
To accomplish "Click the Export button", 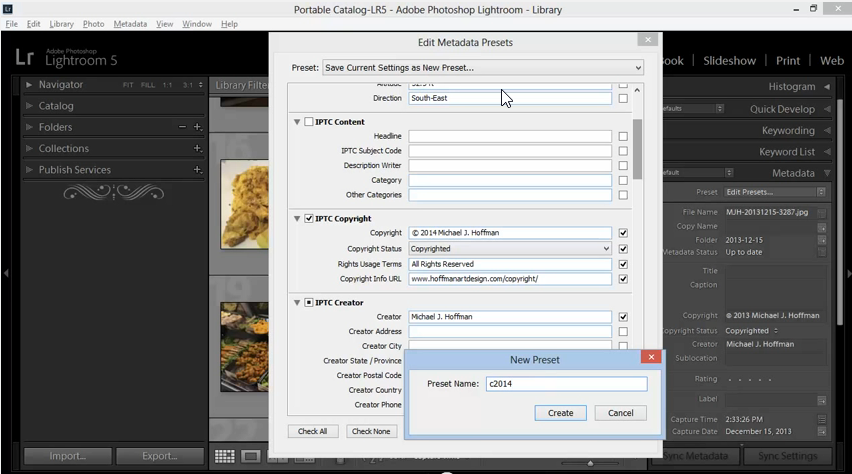I will point(160,456).
